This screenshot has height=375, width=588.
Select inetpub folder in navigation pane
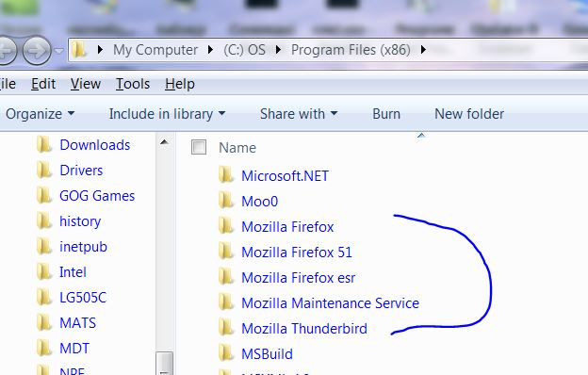[83, 247]
